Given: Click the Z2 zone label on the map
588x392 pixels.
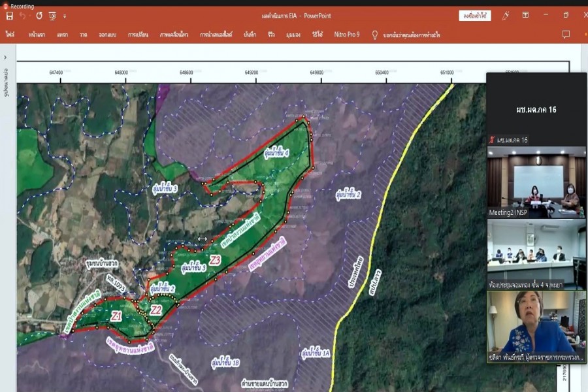Looking at the screenshot, I should click(155, 310).
